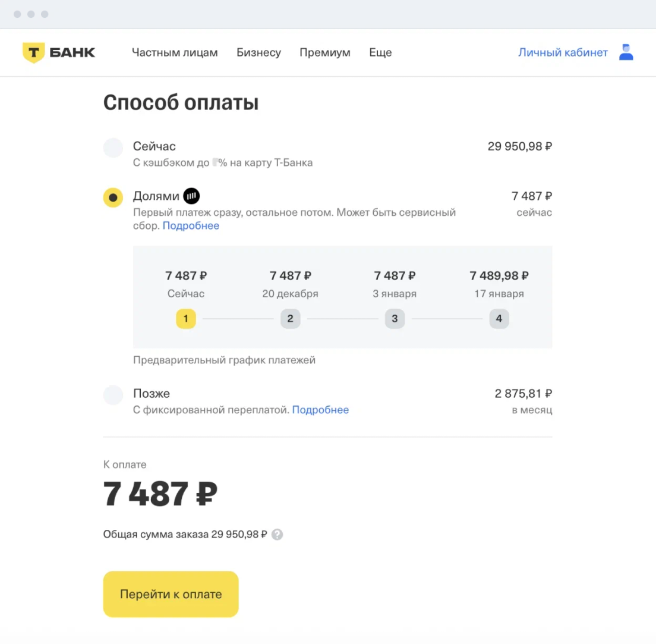Click the Долями black logo badge
656x644 pixels.
191,196
